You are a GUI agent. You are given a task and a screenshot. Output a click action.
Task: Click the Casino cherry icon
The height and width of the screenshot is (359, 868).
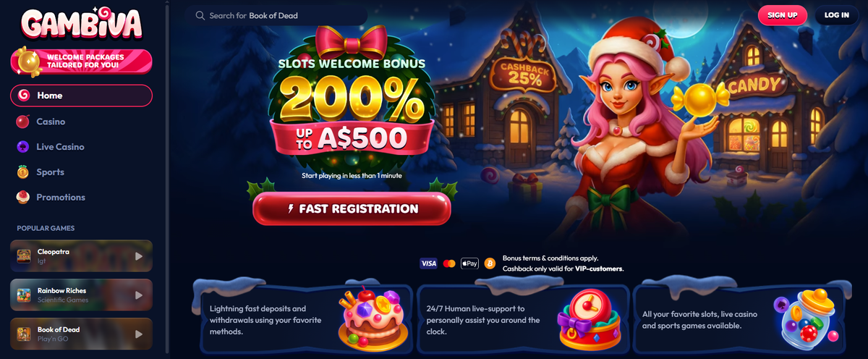23,122
